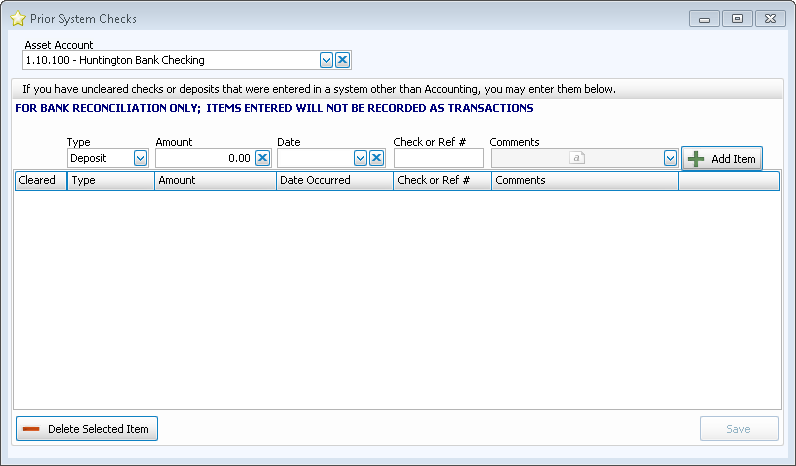Clear the Date field using X icon
This screenshot has height=466, width=796.
377,158
